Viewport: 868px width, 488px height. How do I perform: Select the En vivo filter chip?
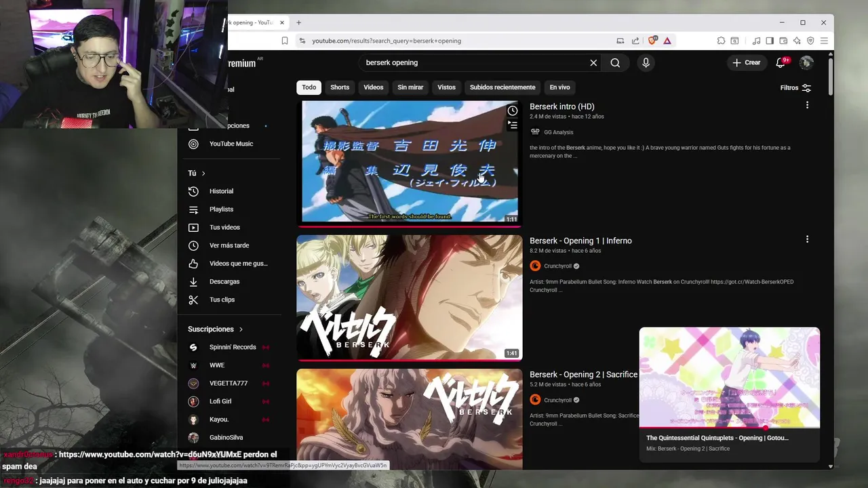pyautogui.click(x=559, y=87)
